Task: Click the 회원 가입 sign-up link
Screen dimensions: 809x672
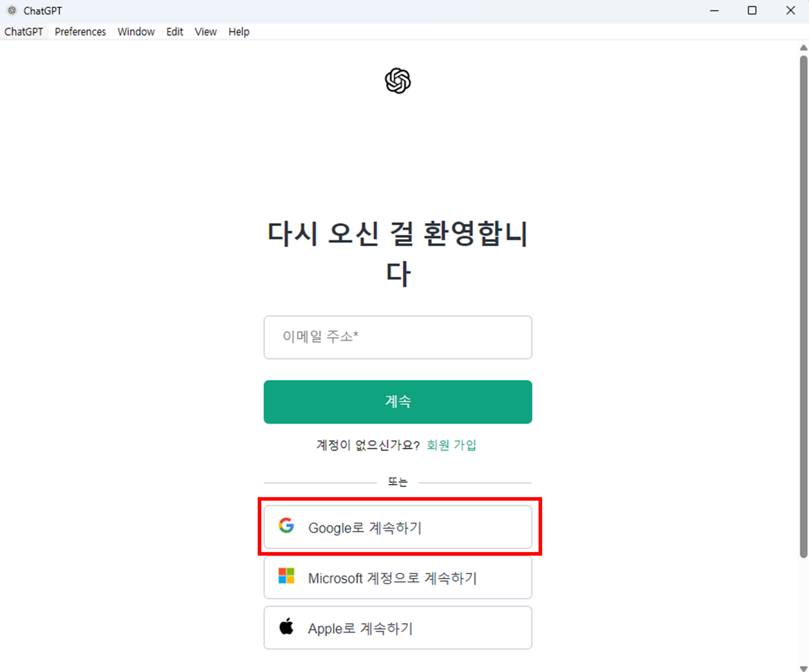Action: [451, 445]
